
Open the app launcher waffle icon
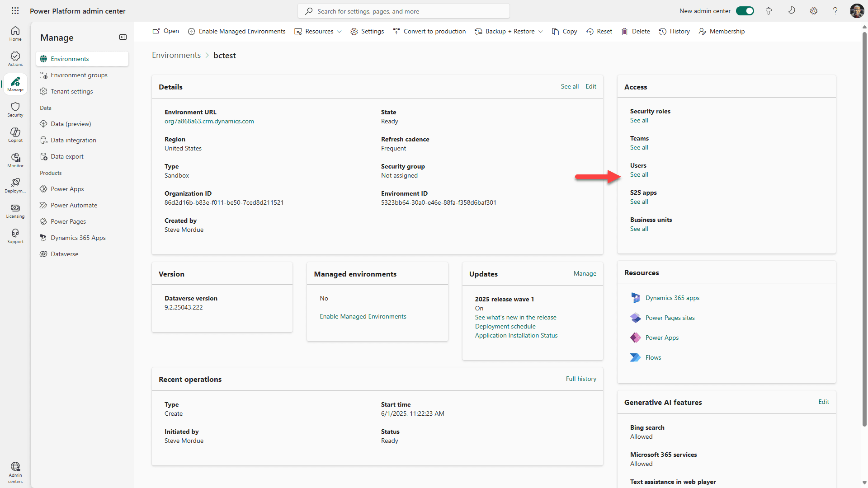15,11
